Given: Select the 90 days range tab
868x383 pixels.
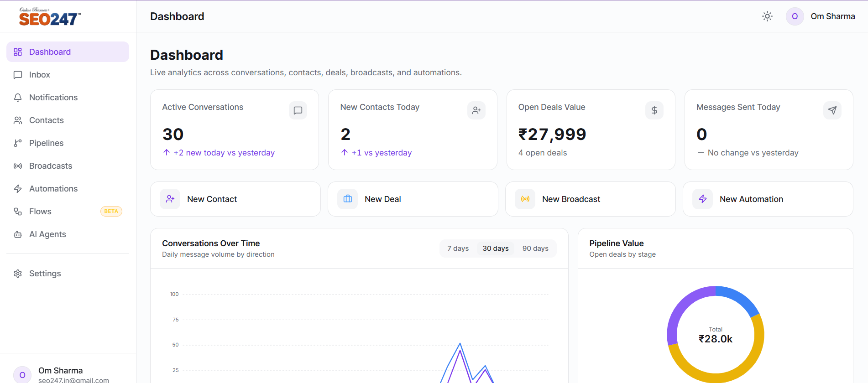Looking at the screenshot, I should 535,248.
